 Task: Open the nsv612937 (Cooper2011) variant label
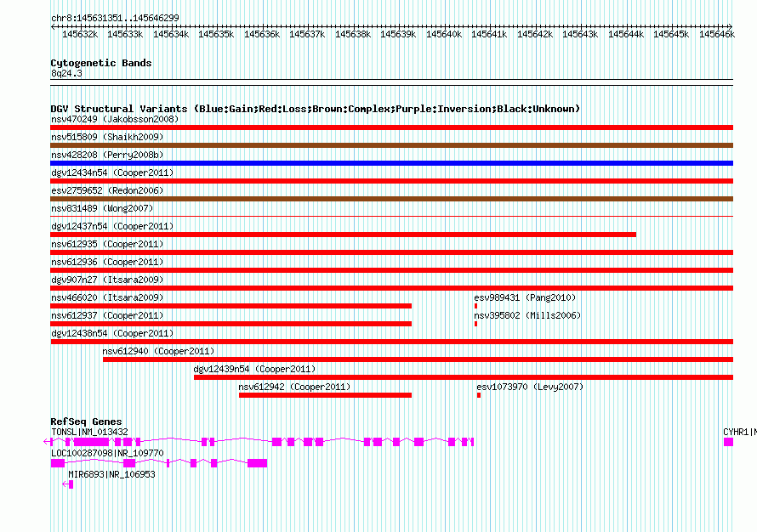point(107,315)
